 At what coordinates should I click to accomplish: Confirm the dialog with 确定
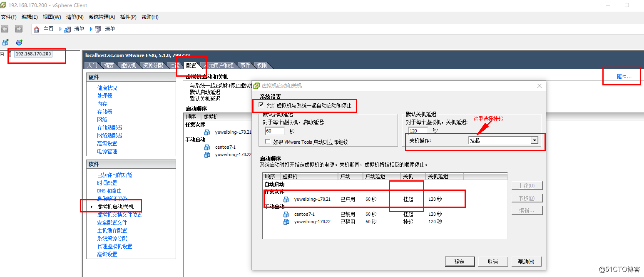(460, 262)
